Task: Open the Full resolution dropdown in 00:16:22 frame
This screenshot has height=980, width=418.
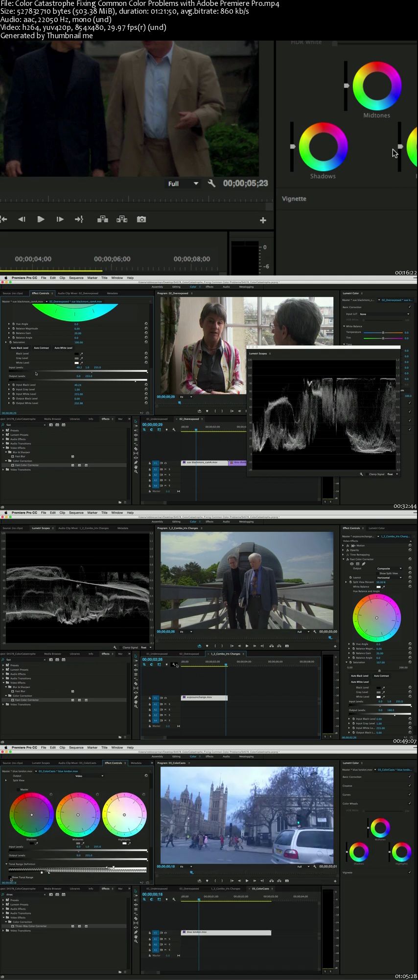Action: 183,183
